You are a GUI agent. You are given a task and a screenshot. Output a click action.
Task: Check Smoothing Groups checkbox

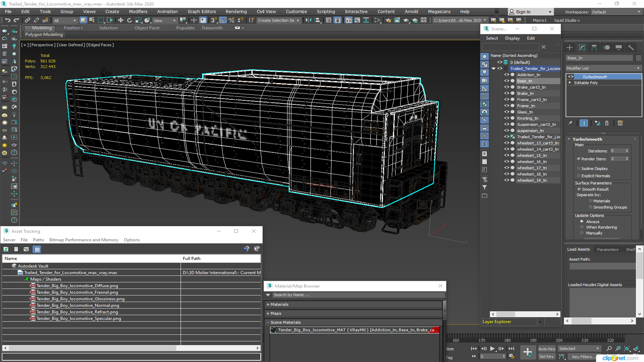point(591,207)
